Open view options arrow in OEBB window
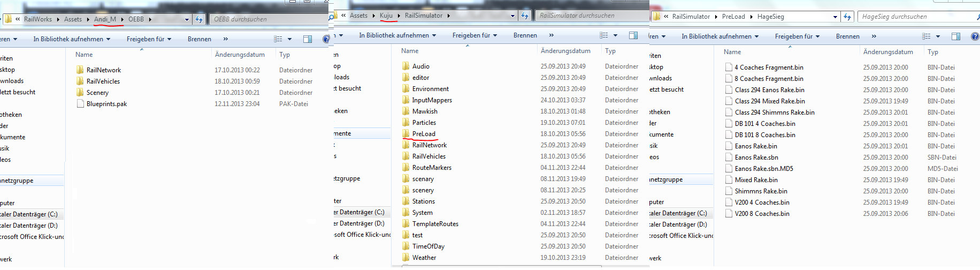Viewport: 980px width, 270px height. point(290,39)
